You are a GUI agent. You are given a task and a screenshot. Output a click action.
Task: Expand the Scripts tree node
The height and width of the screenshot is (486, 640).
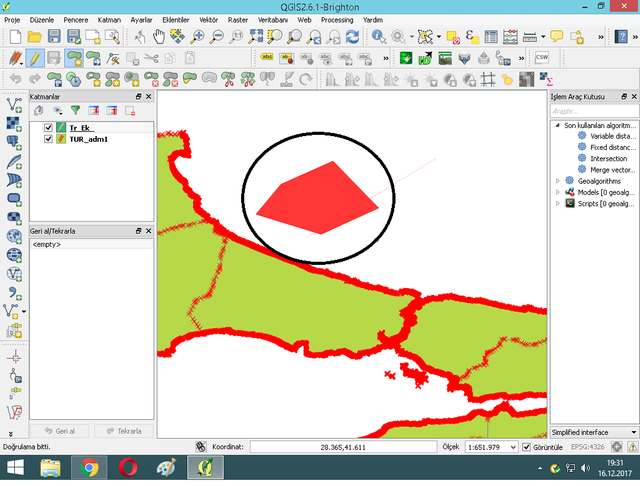(x=558, y=203)
